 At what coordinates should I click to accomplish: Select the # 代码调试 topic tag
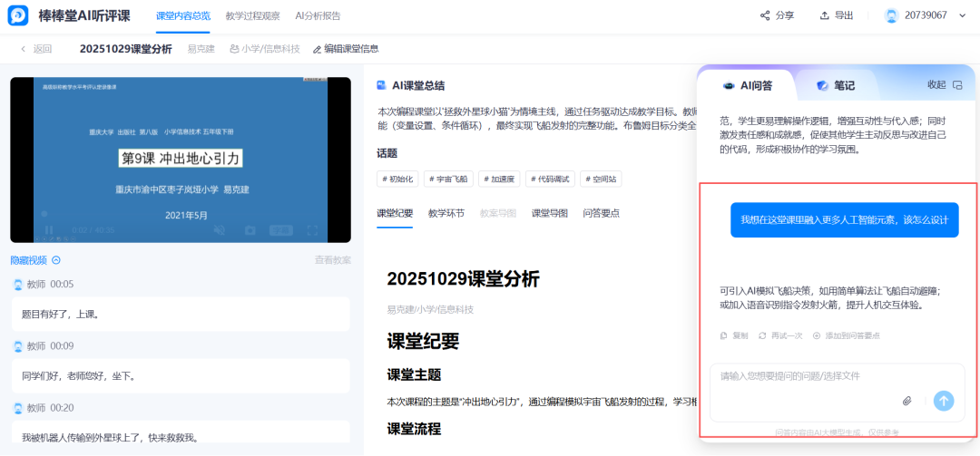coord(550,179)
